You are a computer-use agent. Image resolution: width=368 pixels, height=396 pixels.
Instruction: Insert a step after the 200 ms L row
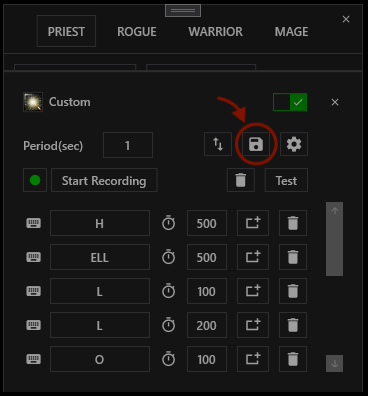click(x=253, y=325)
